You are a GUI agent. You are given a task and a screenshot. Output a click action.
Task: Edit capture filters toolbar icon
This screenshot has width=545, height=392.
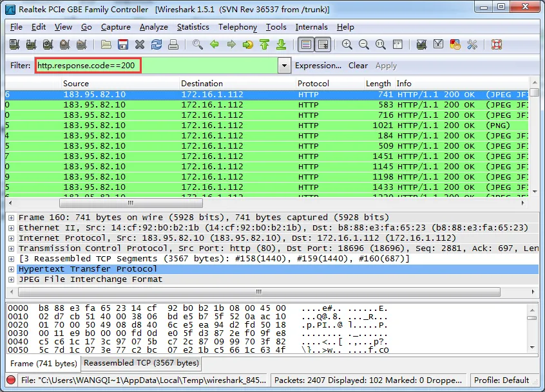click(421, 44)
